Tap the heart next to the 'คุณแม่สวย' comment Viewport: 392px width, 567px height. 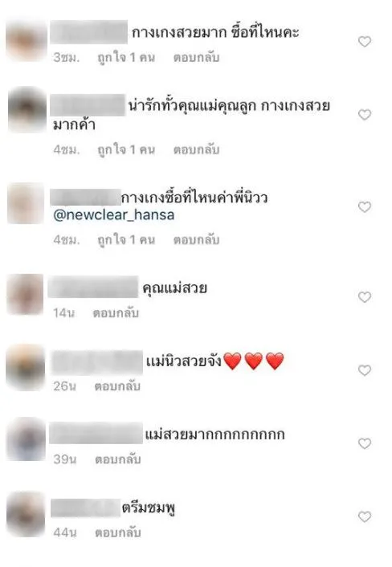tap(365, 297)
